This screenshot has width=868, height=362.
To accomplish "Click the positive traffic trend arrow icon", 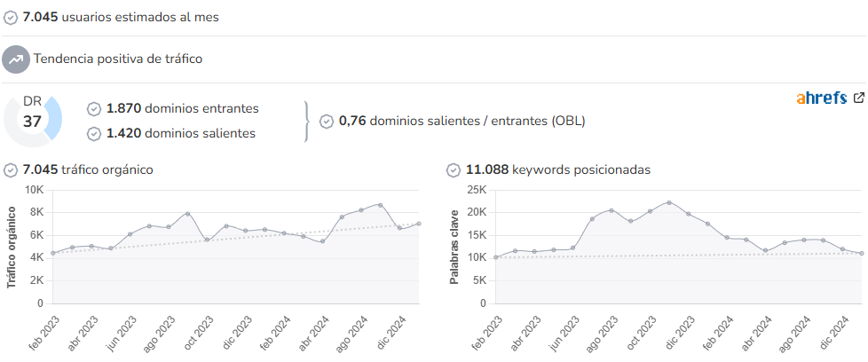I will pyautogui.click(x=15, y=59).
